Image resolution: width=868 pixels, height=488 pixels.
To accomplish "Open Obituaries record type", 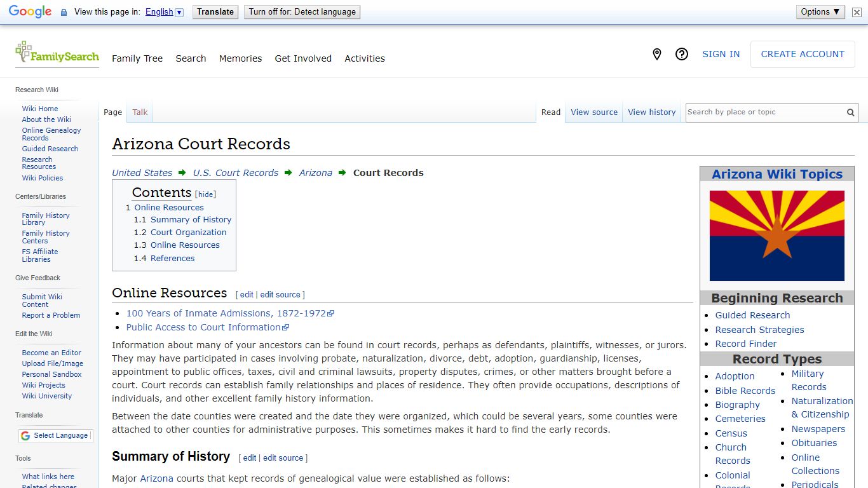I will tap(814, 443).
